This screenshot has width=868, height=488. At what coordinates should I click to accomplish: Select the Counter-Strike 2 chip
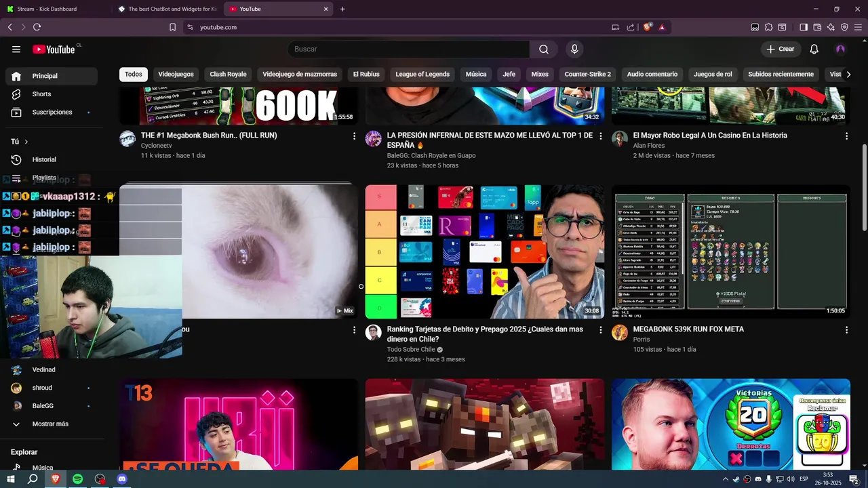coord(588,74)
